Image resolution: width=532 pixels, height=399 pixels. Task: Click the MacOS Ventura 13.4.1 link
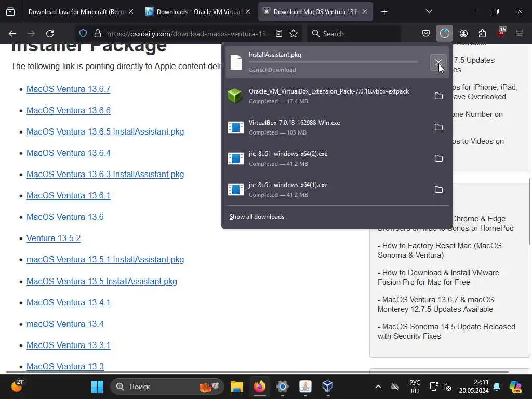69,303
